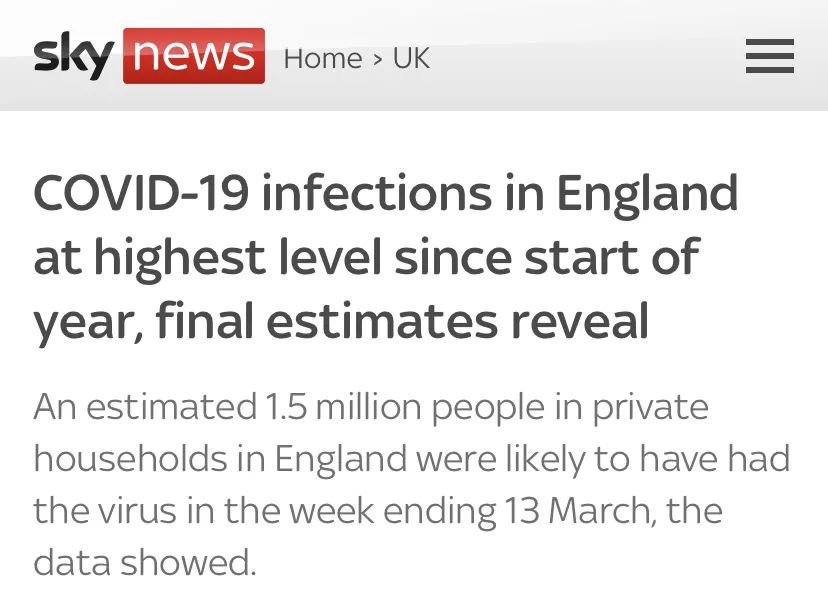828x605 pixels.
Task: Click the word England in headline
Action: coord(647,194)
